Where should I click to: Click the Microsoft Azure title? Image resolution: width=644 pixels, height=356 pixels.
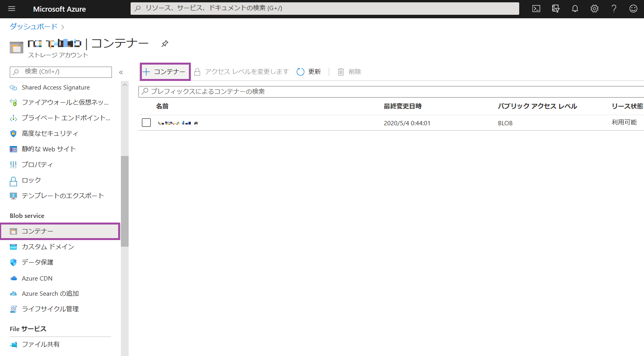pyautogui.click(x=59, y=9)
